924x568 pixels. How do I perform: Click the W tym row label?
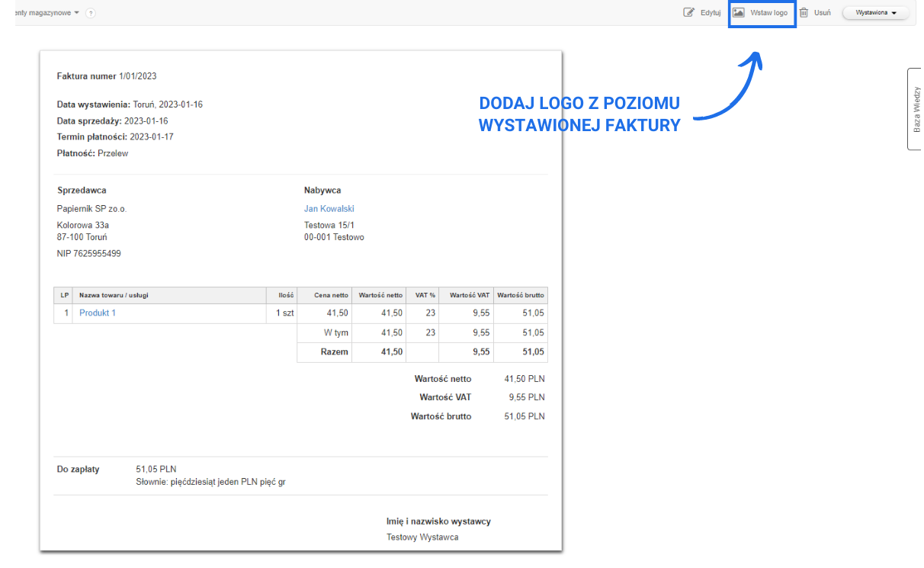coord(336,333)
